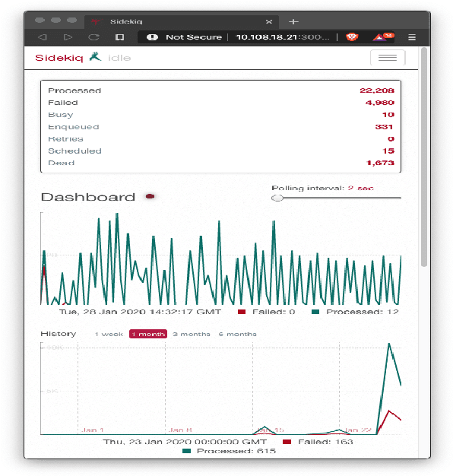This screenshot has height=476, width=453.
Task: Click the Dashboard heading
Action: pos(88,197)
